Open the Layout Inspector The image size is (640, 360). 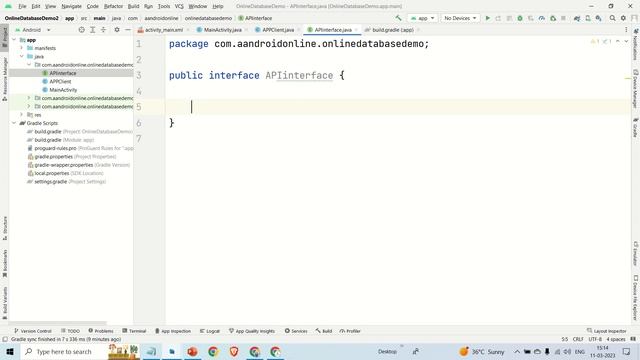[606, 331]
